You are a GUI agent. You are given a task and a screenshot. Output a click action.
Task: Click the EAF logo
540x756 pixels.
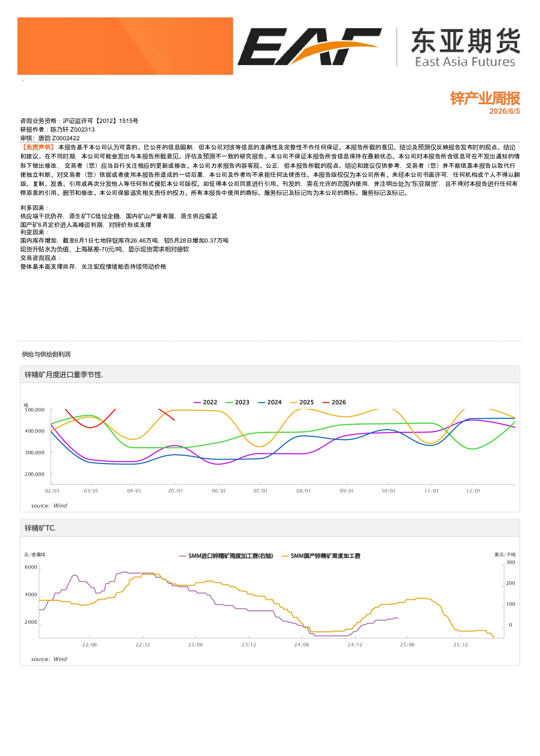point(310,46)
